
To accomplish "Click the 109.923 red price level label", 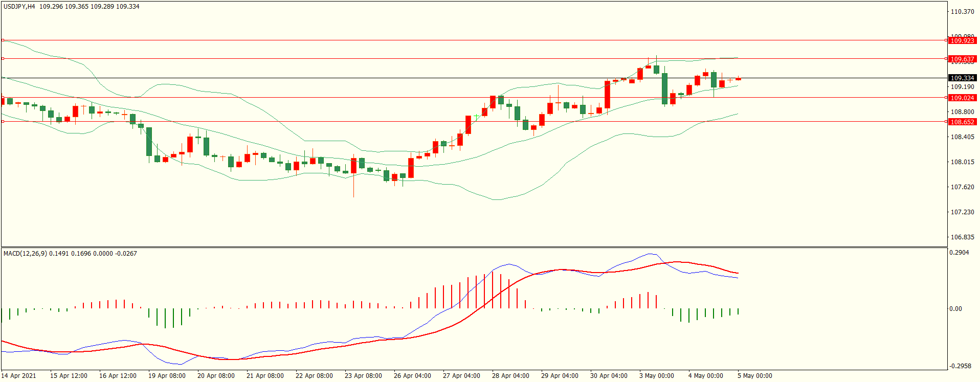I will (962, 40).
